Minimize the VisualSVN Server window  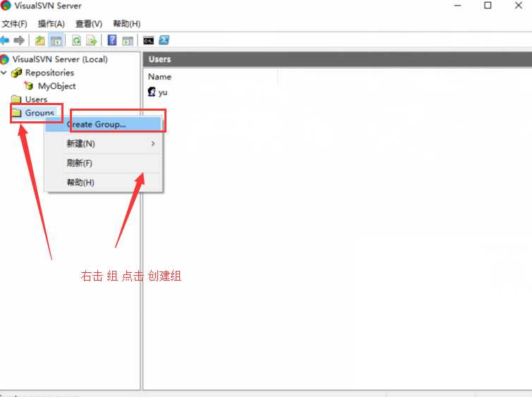458,6
